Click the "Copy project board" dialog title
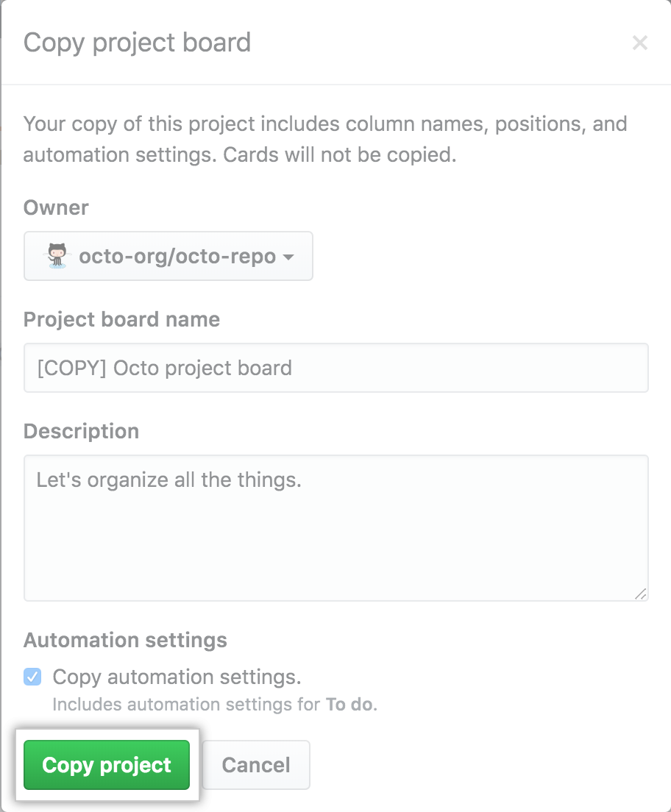This screenshot has width=671, height=812. point(137,43)
